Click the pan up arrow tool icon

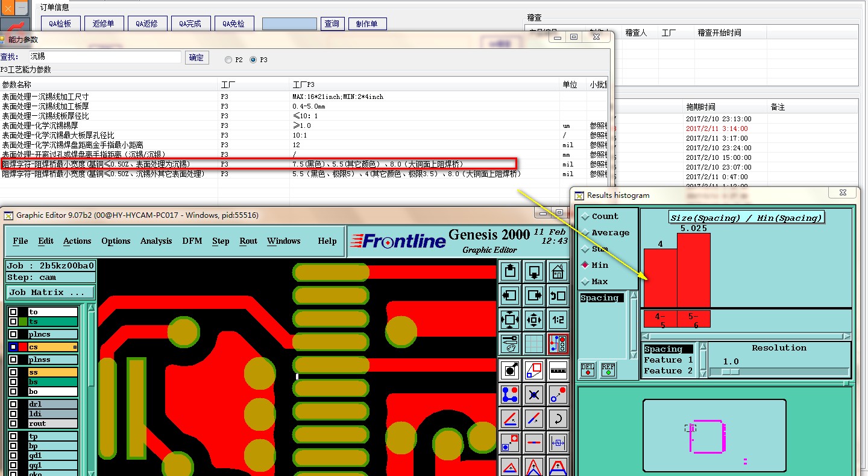pos(510,271)
